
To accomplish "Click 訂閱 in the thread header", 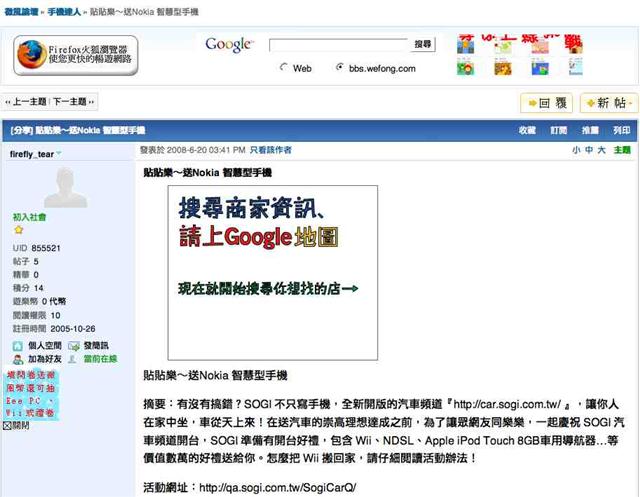I will (558, 130).
